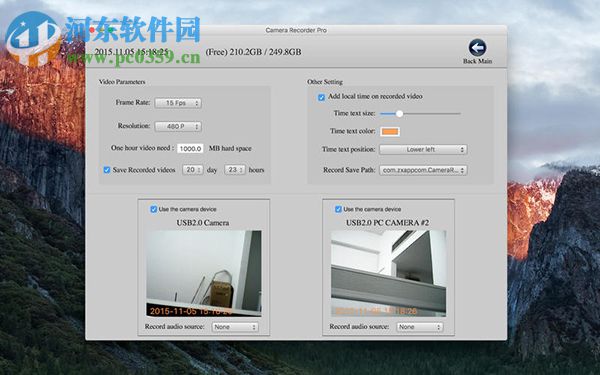Image resolution: width=600 pixels, height=375 pixels.
Task: Open the day count selector showing 20
Action: [x=192, y=170]
